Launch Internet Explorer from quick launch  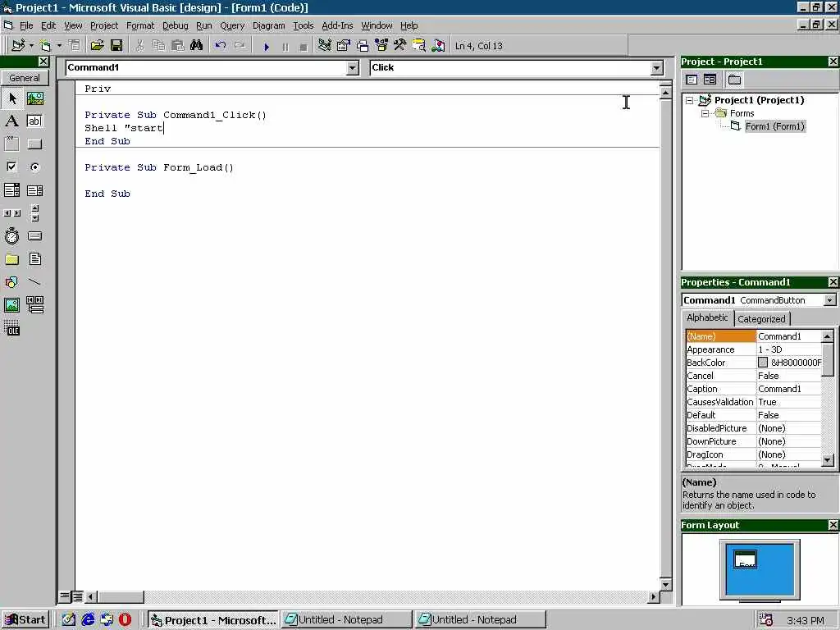click(88, 620)
